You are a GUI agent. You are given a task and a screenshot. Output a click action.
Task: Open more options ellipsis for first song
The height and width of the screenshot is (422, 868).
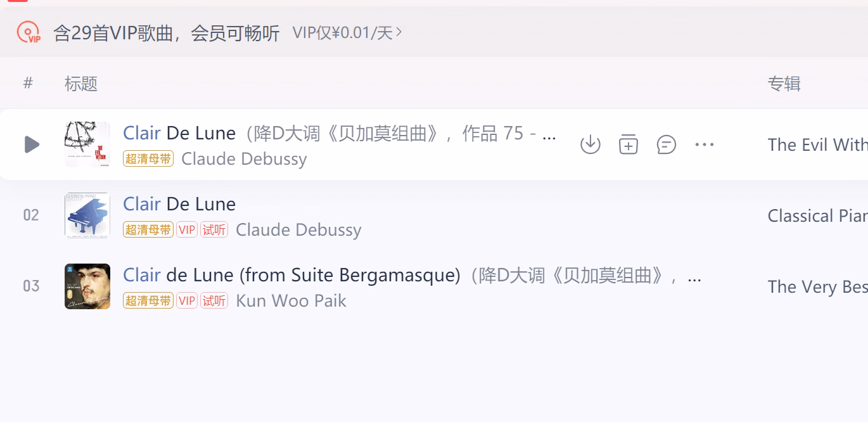pos(705,144)
